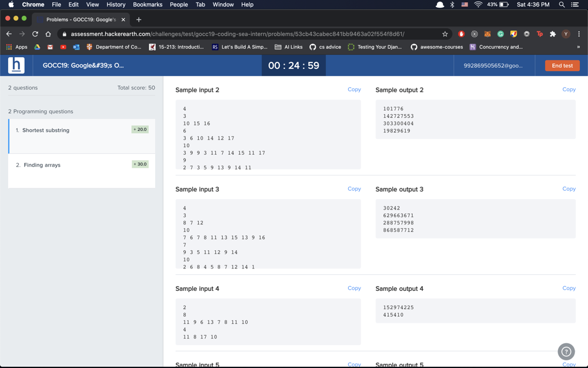Screen dimensions: 588x368
Task: Copy Sample output 4
Action: click(569, 288)
